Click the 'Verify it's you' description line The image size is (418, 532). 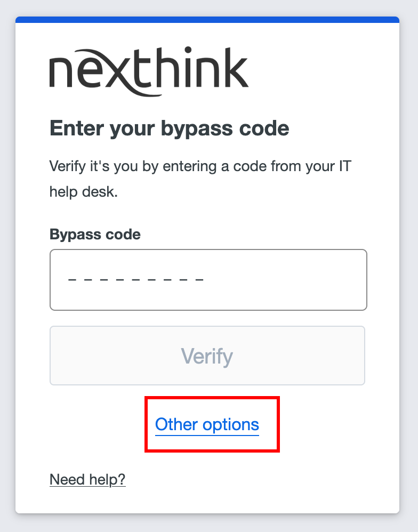[200, 166]
